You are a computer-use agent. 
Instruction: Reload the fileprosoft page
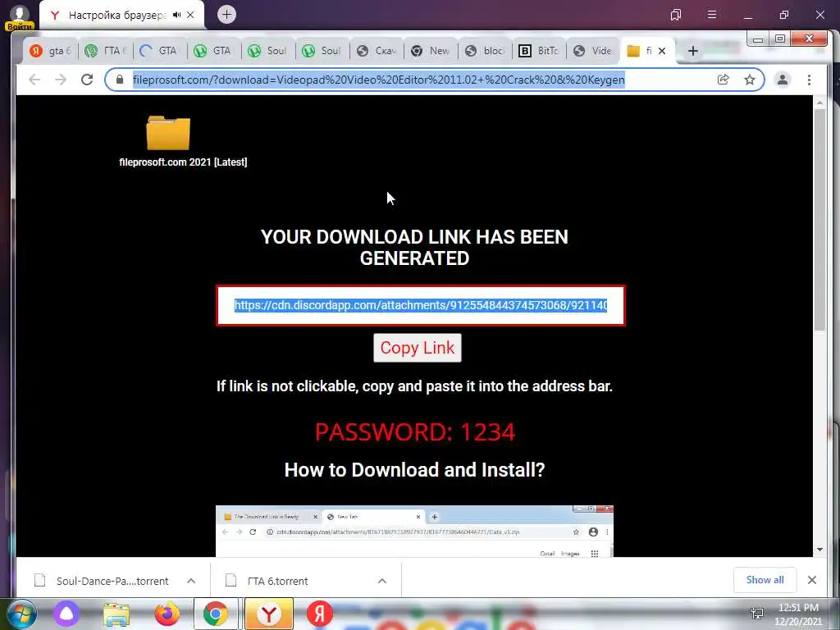click(x=87, y=80)
